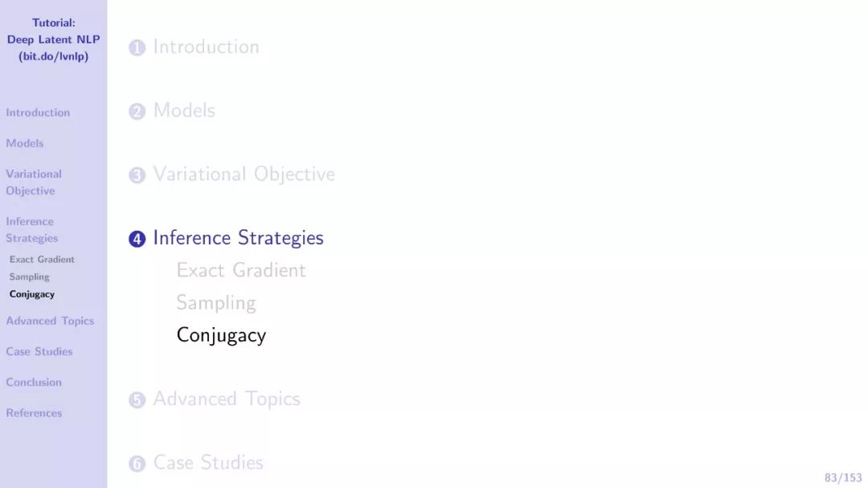Screen dimensions: 868x488
Task: Open Introduction in the sidebar navigation
Action: (38, 113)
